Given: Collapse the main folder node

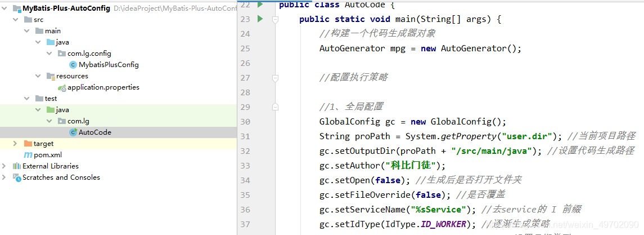Looking at the screenshot, I should [26, 31].
